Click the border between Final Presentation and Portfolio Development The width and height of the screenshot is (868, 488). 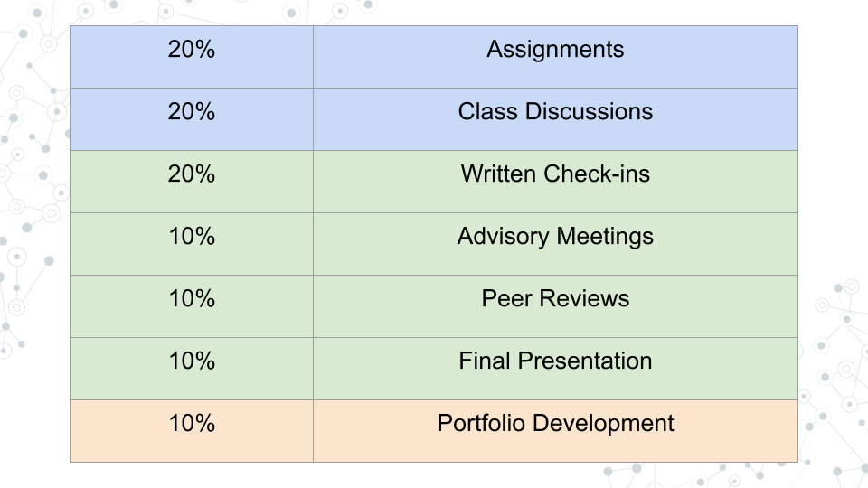555,399
